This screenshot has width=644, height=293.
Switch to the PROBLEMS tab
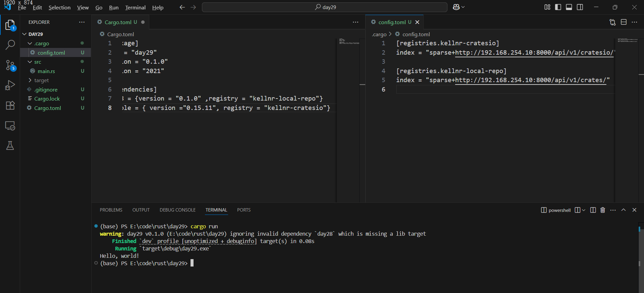(x=111, y=210)
